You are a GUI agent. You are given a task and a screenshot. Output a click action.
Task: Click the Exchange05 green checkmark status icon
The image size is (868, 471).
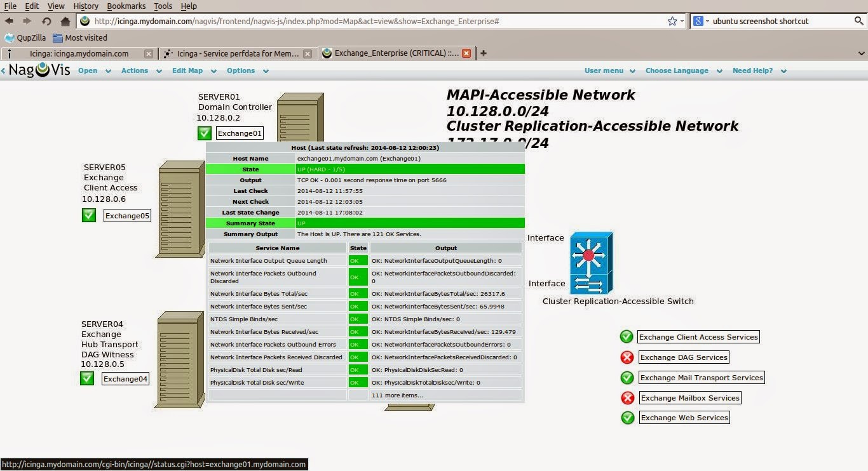coord(89,215)
